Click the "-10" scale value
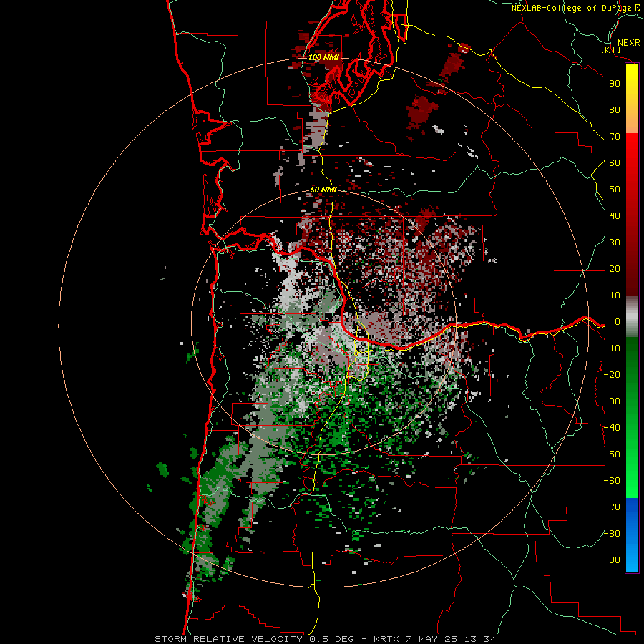The image size is (644, 644). (x=612, y=348)
